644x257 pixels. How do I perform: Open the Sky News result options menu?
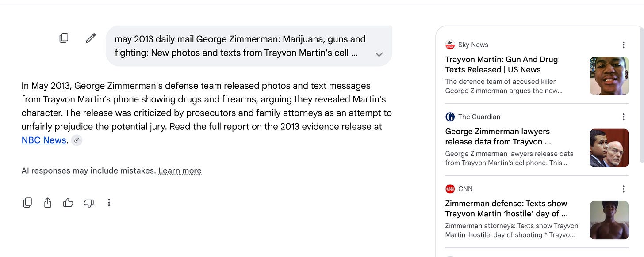point(623,45)
